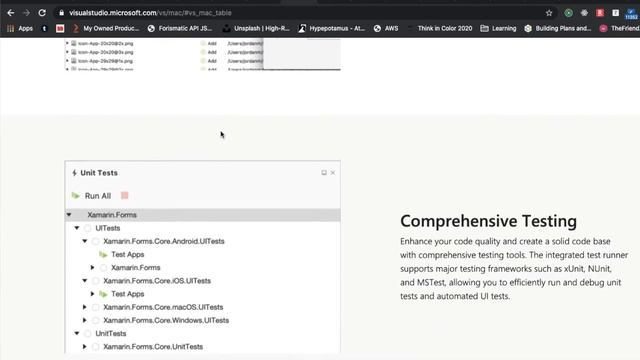Close the Unit Tests panel
640x360 pixels.
(333, 173)
